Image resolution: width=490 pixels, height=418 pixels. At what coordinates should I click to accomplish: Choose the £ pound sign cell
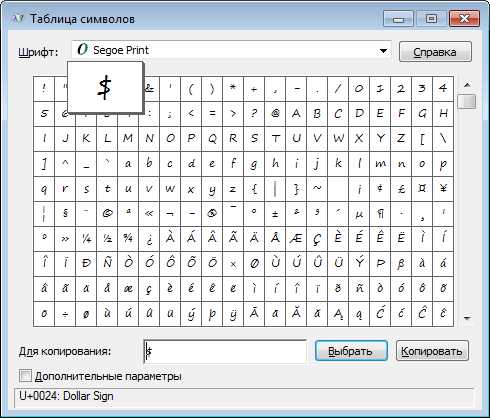pyautogui.click(x=401, y=189)
